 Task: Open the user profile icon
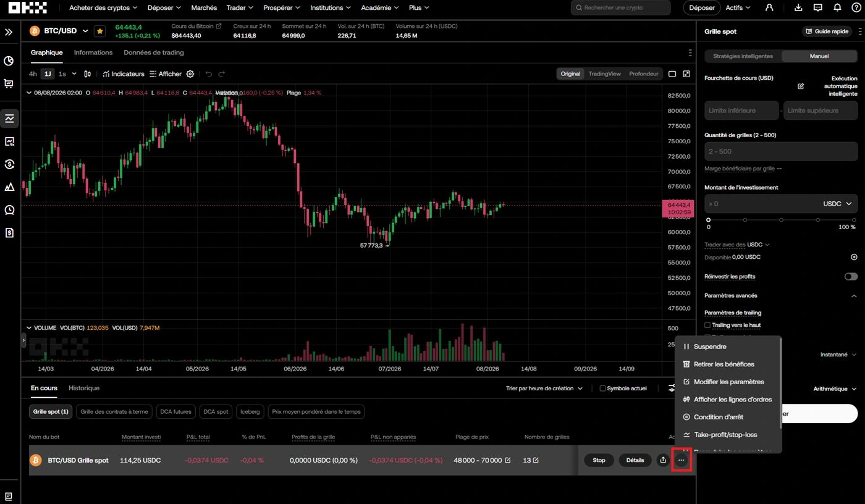(x=769, y=8)
